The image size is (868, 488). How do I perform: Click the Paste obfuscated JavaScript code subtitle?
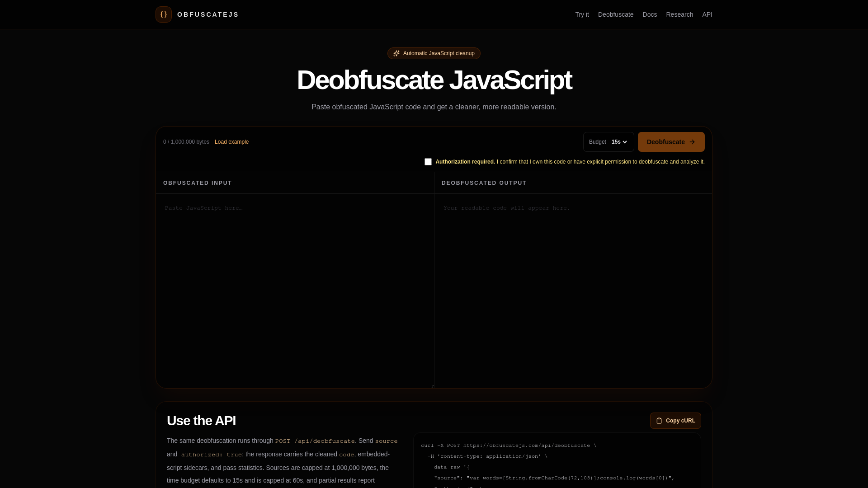[434, 107]
